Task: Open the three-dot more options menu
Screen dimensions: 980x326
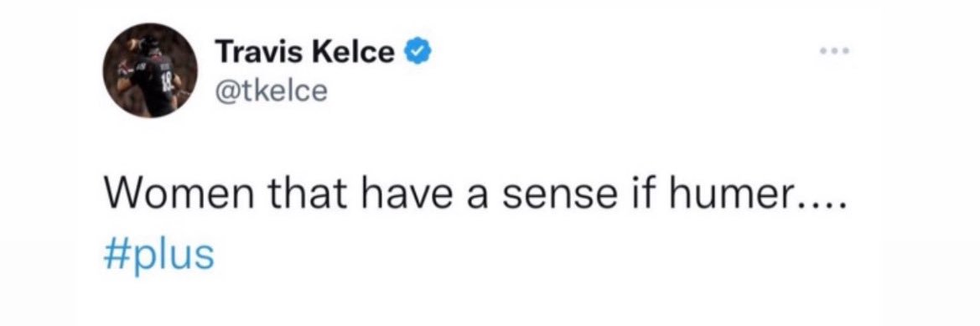Action: pos(835,52)
